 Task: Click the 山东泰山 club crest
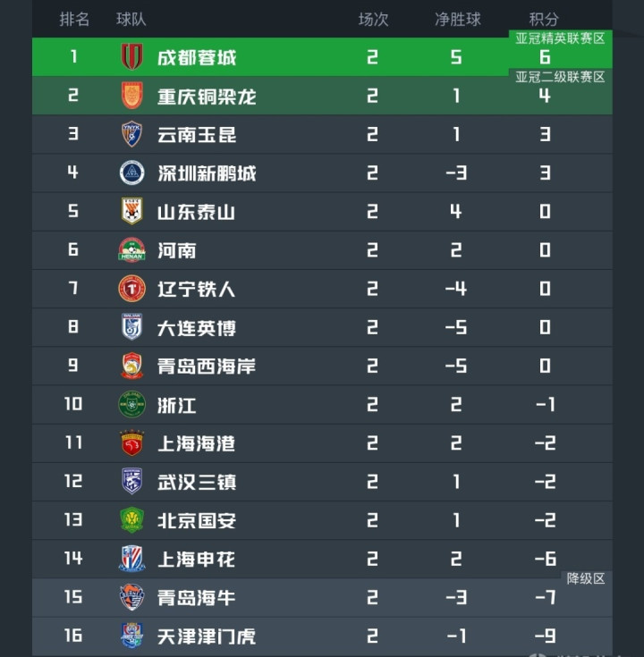point(131,211)
